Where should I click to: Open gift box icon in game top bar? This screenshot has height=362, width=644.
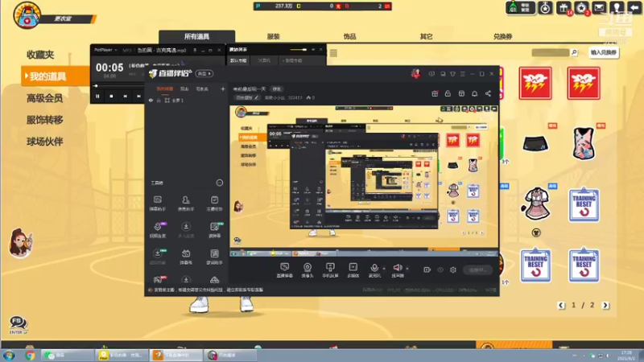563,8
